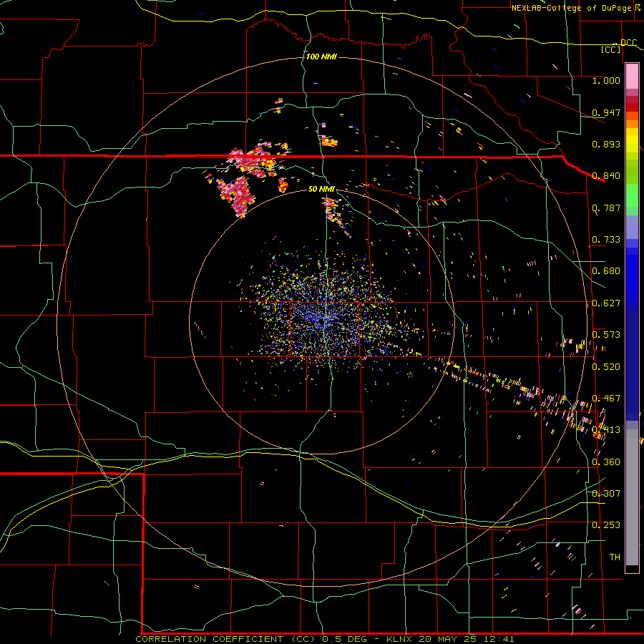The height and width of the screenshot is (644, 644).
Task: Select the 0.627 value on color scale
Action: coord(606,303)
